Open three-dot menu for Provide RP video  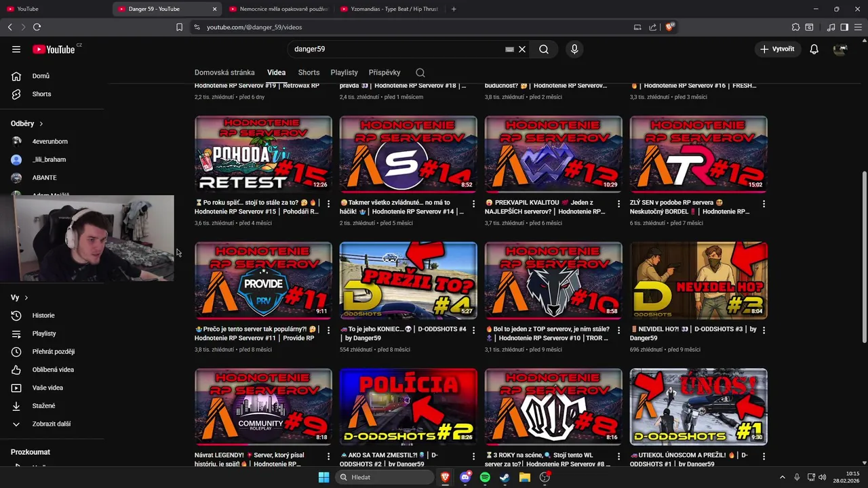coord(329,330)
